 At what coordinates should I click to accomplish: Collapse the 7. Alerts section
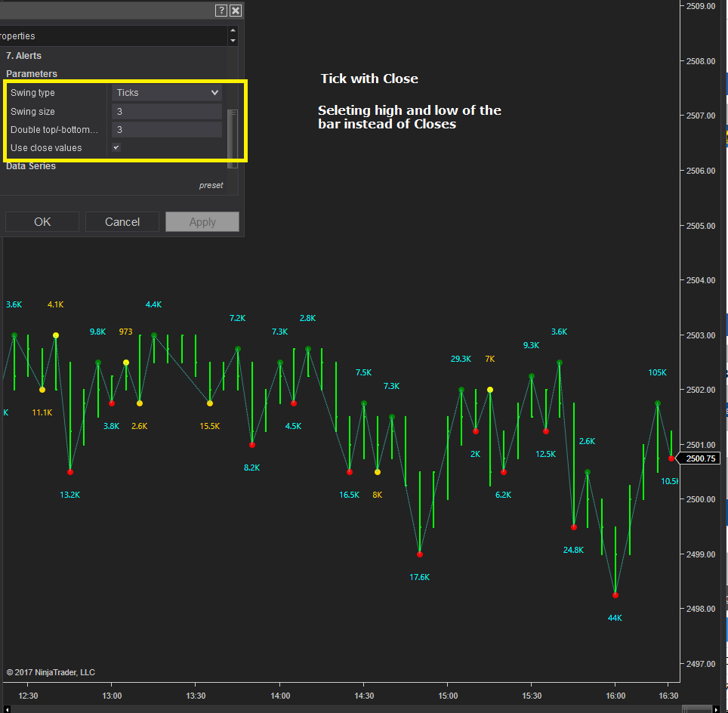pyautogui.click(x=23, y=56)
